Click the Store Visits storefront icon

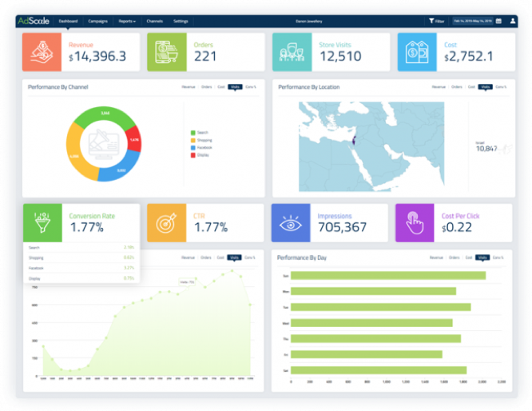click(x=292, y=52)
